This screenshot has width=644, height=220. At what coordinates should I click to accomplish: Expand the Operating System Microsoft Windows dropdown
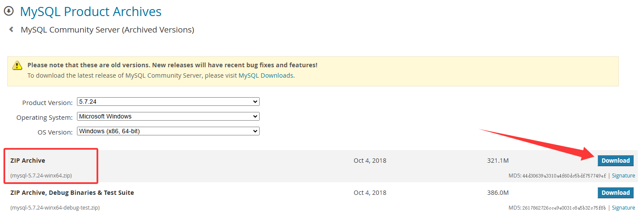pos(168,116)
